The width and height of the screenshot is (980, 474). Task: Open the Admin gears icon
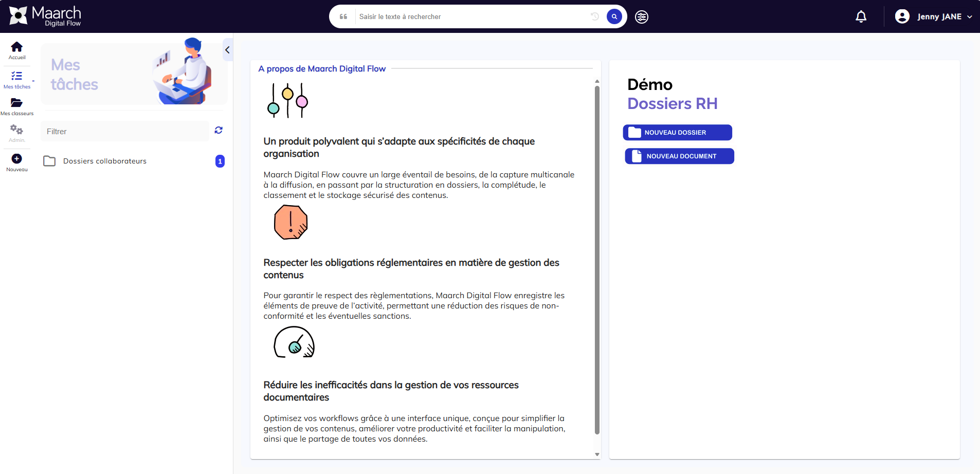point(16,130)
